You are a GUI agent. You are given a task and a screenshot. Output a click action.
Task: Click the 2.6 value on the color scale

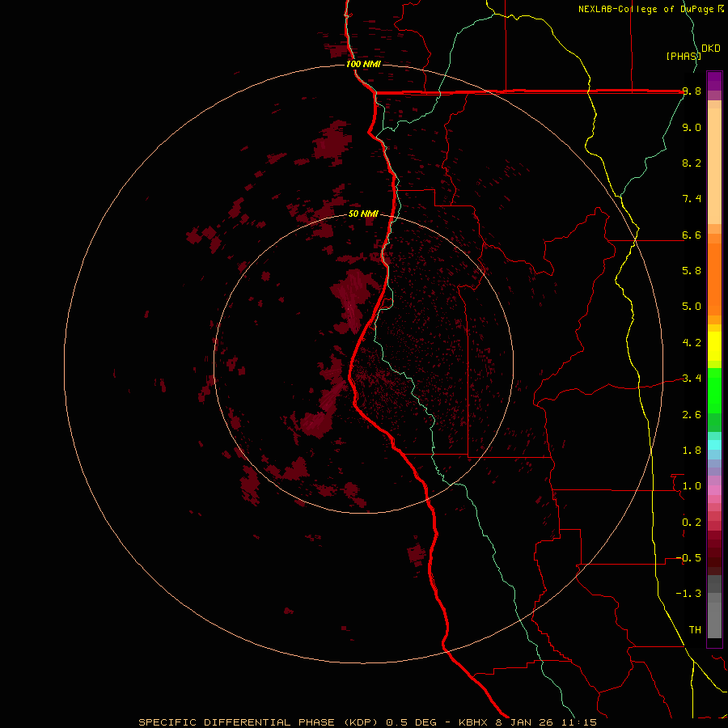point(692,415)
